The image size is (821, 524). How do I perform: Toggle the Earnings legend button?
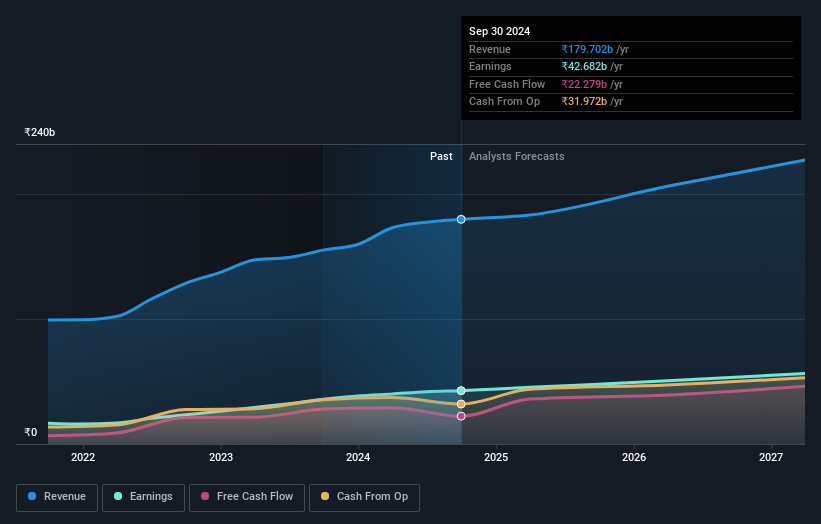143,497
